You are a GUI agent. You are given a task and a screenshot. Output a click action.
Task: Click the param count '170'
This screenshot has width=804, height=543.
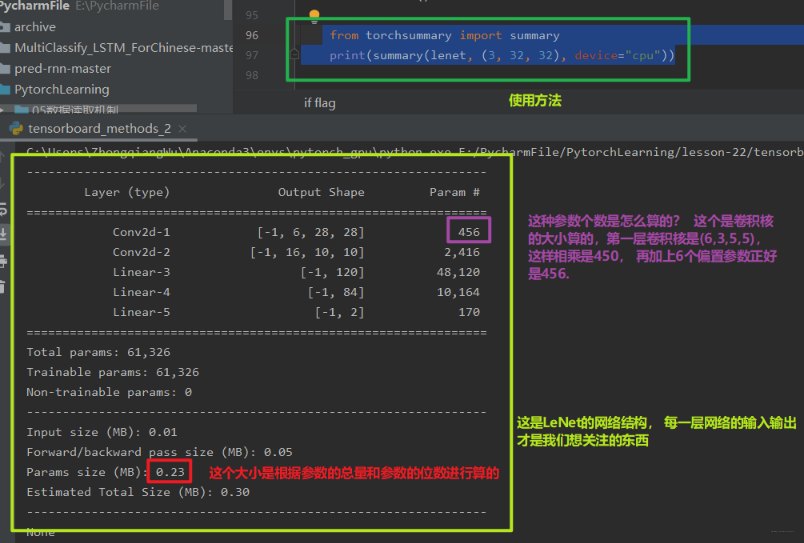[x=469, y=312]
